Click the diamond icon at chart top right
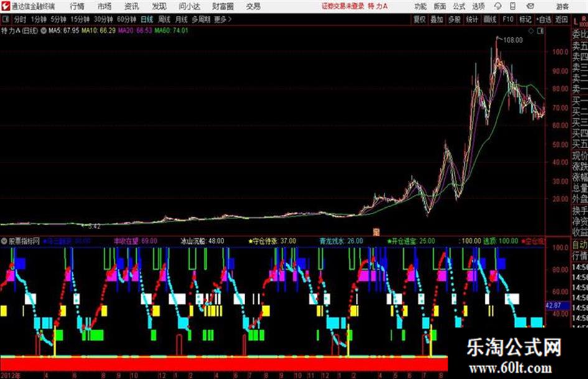588x379 pixels. click(531, 31)
